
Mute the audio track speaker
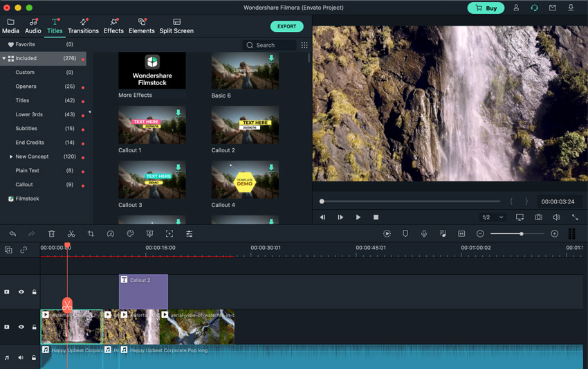click(21, 358)
